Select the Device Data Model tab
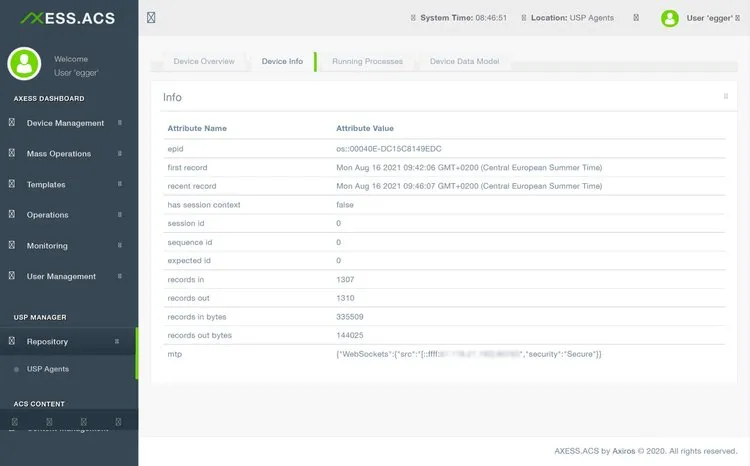 point(463,62)
